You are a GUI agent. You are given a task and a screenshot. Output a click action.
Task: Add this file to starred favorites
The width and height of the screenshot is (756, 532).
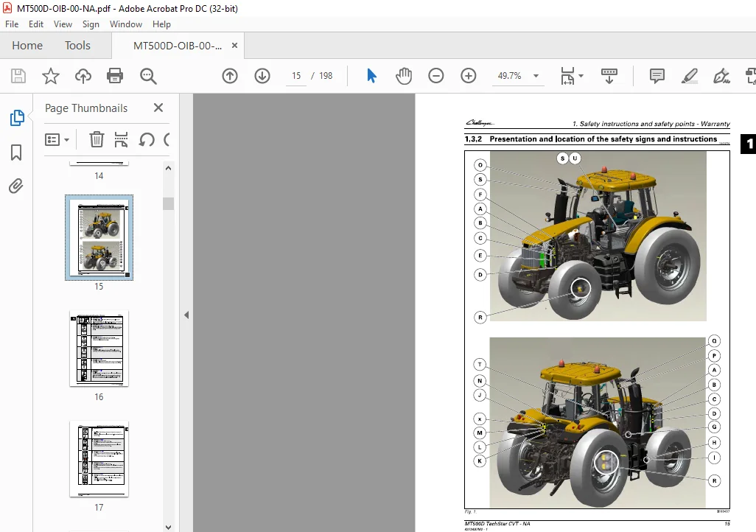tap(51, 76)
